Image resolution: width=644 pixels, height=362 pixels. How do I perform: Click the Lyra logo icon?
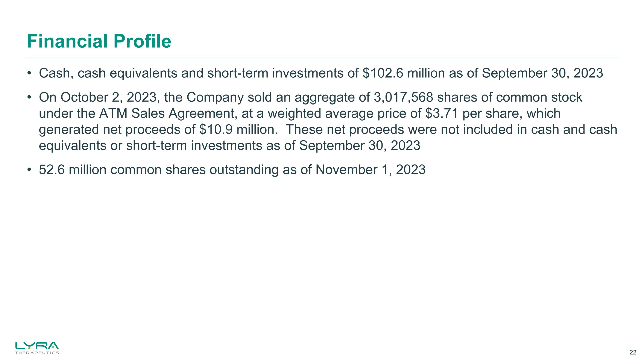[37, 345]
